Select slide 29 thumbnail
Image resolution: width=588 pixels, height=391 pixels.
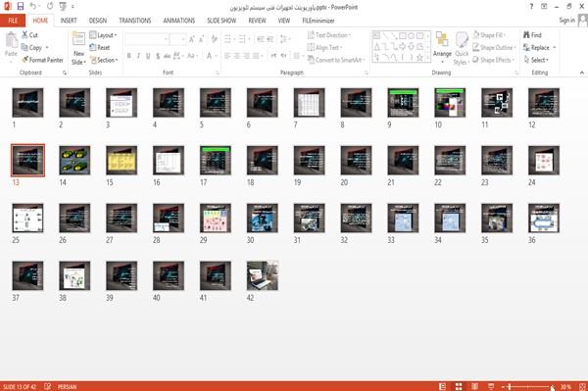[x=216, y=218]
